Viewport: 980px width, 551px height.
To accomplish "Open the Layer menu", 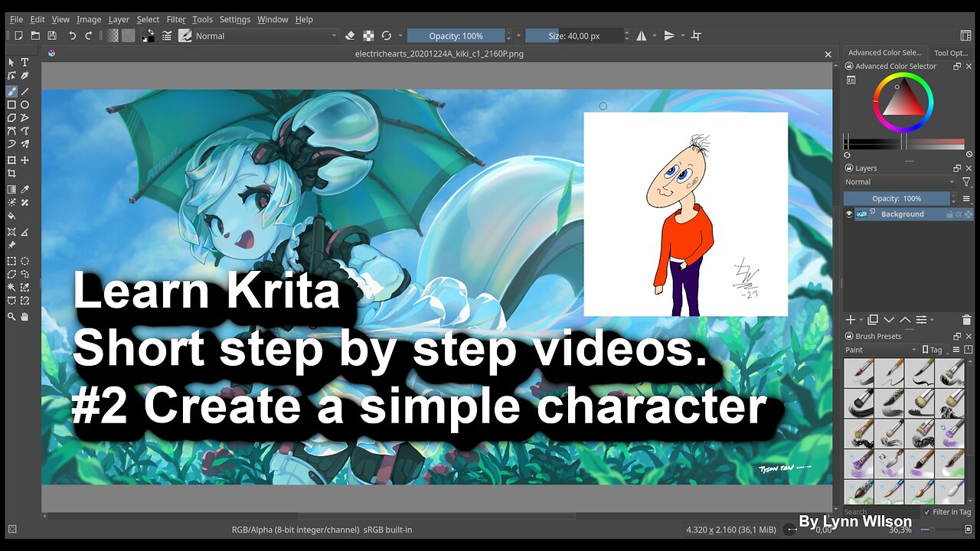I will click(119, 19).
